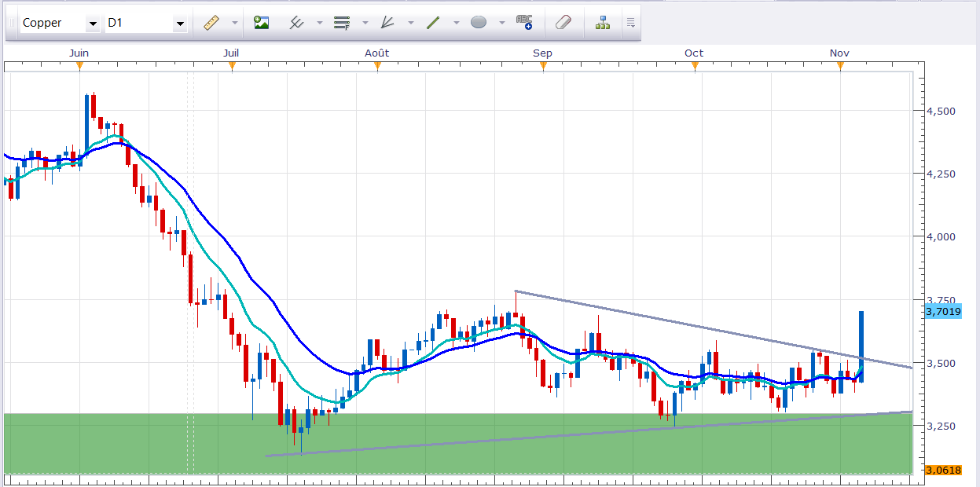Open the toolbar overflow options menu
The image size is (980, 487).
[630, 23]
